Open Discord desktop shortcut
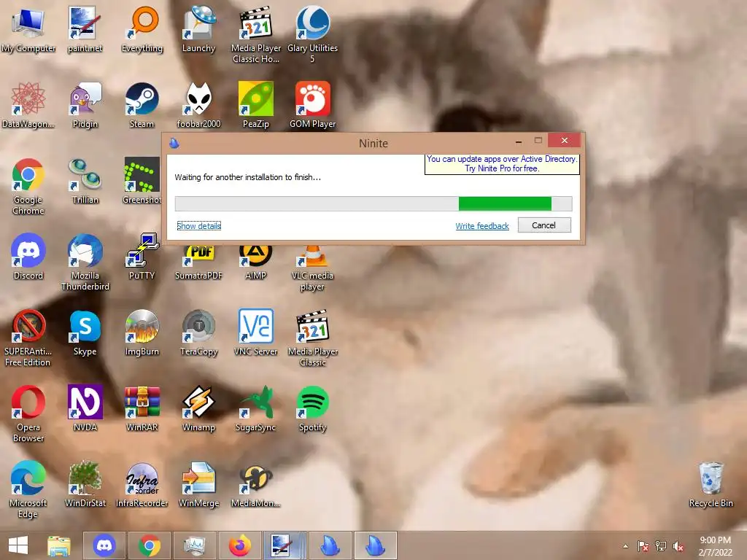747x560 pixels. click(28, 256)
